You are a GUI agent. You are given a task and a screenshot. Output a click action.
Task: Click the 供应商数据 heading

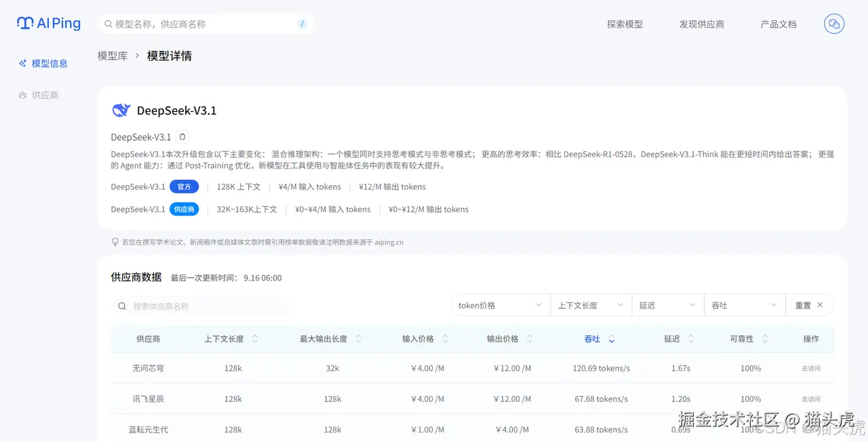pos(136,277)
